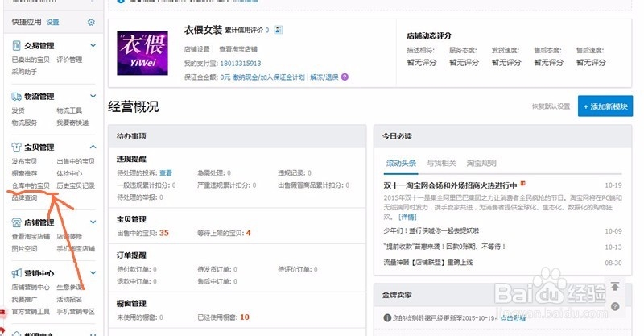The height and width of the screenshot is (336, 644).
Task: Switch to the 与我相关 tab
Action: [x=441, y=164]
